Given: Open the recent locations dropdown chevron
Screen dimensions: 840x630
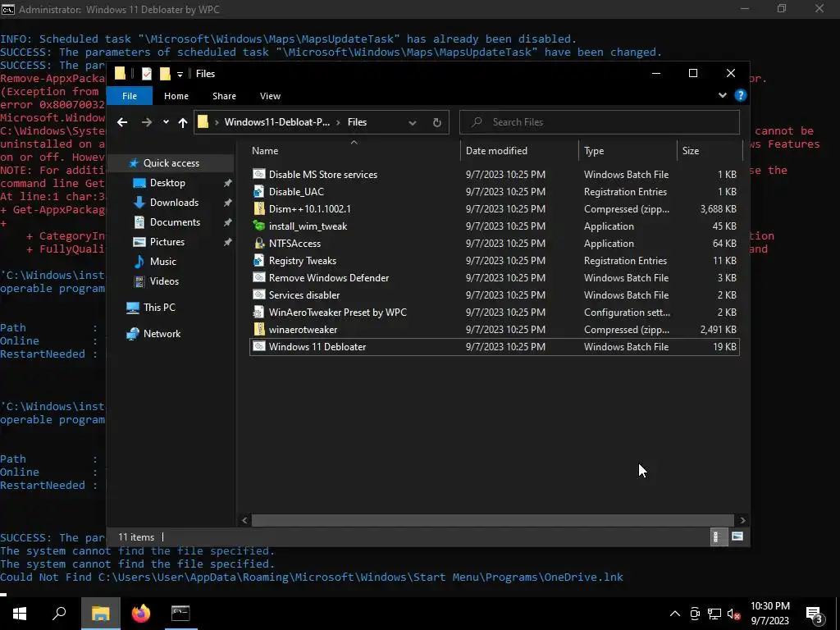Looking at the screenshot, I should pyautogui.click(x=166, y=122).
